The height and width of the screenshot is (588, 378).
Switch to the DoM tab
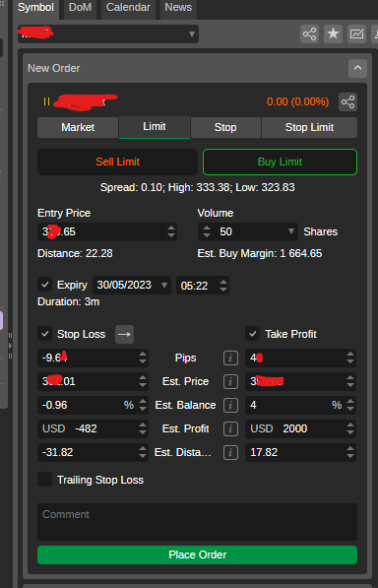[x=80, y=8]
